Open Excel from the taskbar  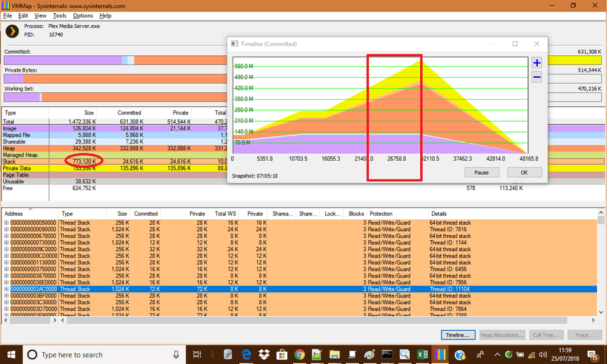[422, 355]
